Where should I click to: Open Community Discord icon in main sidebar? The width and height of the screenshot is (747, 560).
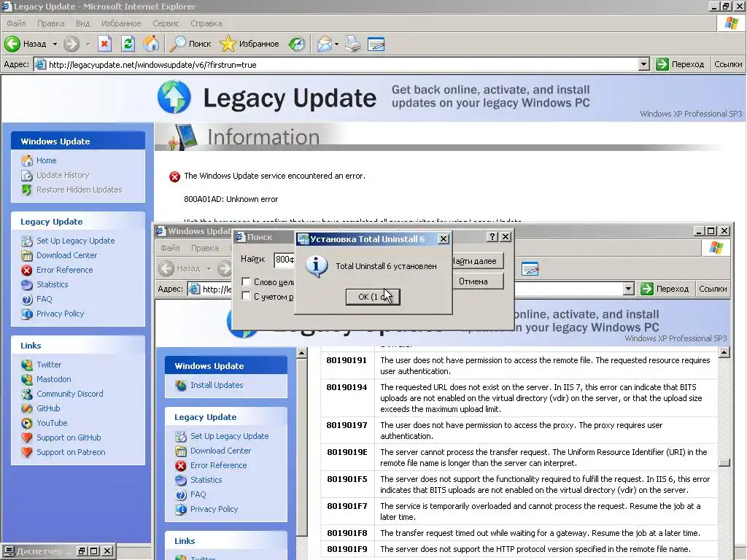click(27, 394)
